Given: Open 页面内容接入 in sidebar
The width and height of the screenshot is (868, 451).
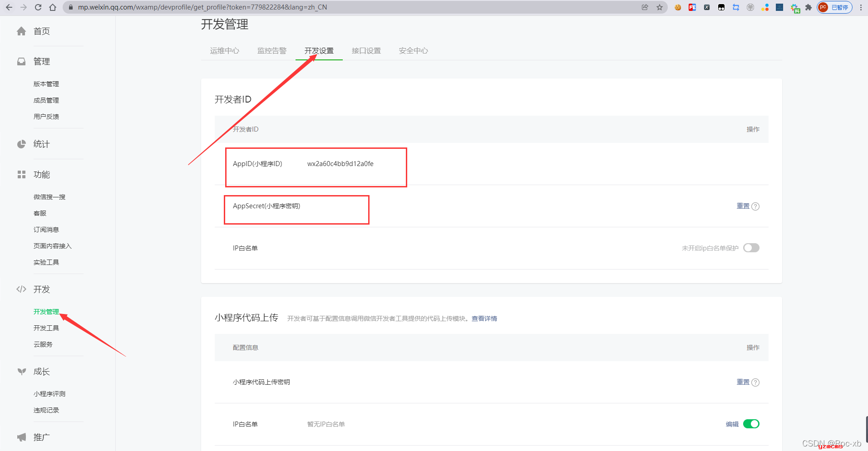Looking at the screenshot, I should click(53, 246).
